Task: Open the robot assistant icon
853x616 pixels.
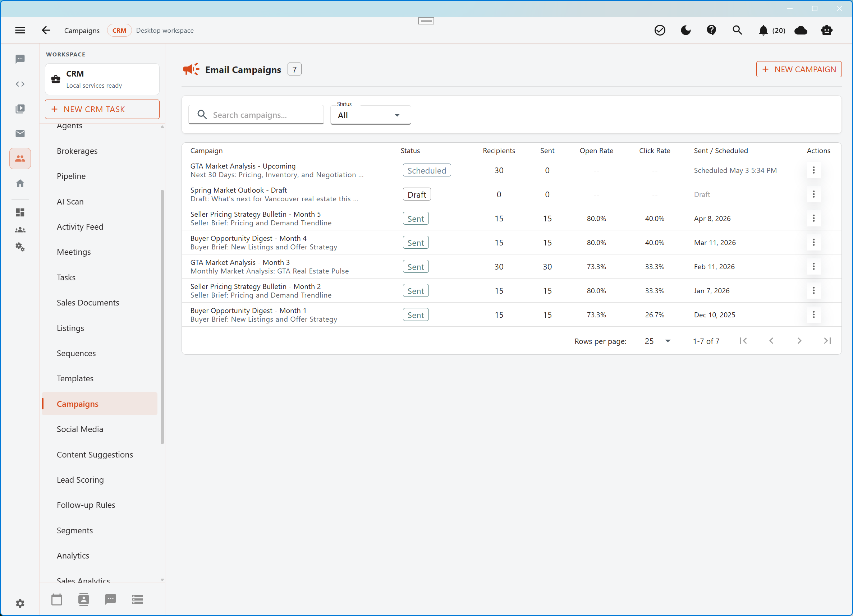Action: coord(827,30)
